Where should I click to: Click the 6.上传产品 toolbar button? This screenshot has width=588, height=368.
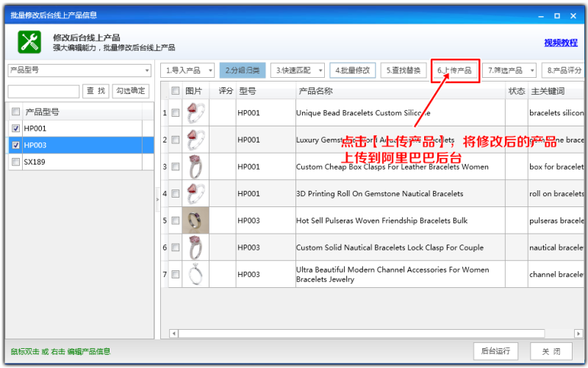click(454, 71)
